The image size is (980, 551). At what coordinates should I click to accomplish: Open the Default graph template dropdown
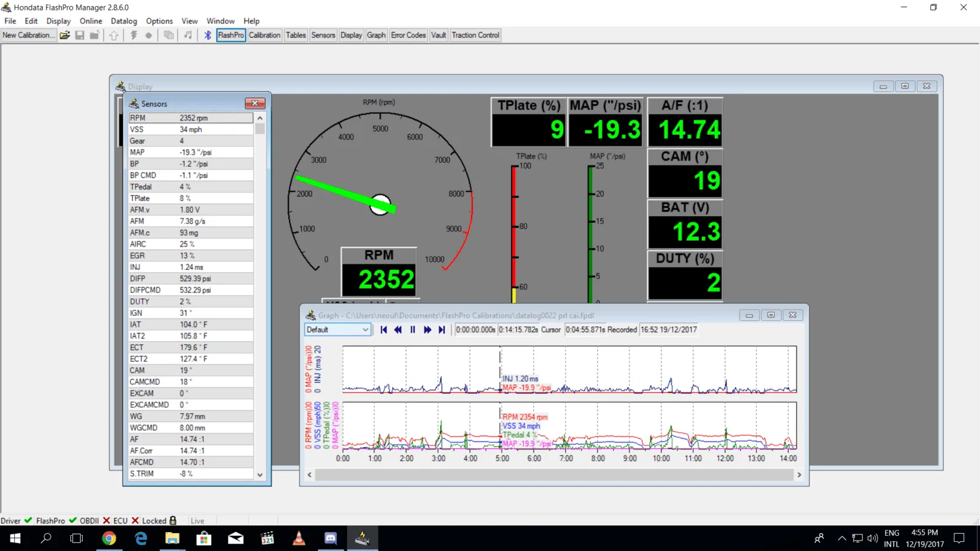tap(365, 330)
